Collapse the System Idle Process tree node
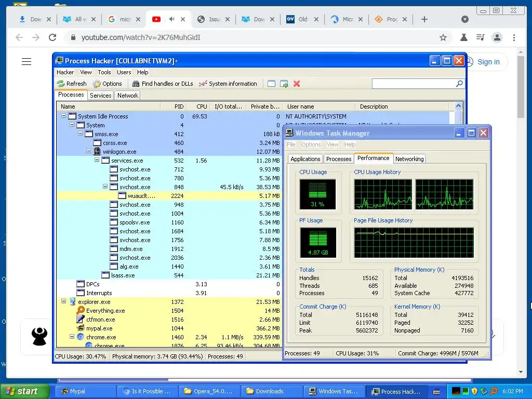This screenshot has height=399, width=532. [x=63, y=116]
